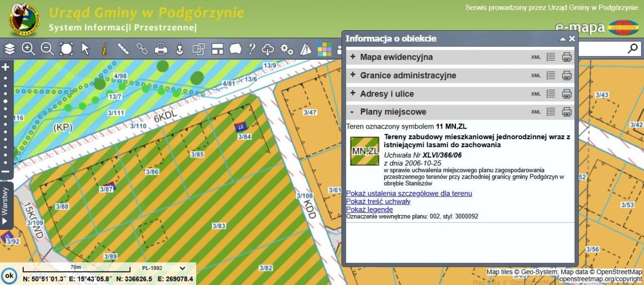Click the e-mapa Geo-System logo
644x285 pixels.
pyautogui.click(x=596, y=28)
